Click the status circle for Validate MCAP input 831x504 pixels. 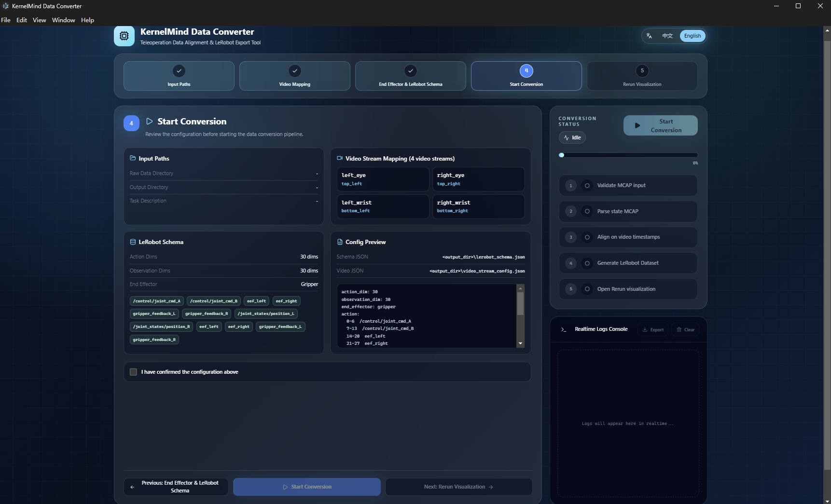pyautogui.click(x=587, y=186)
